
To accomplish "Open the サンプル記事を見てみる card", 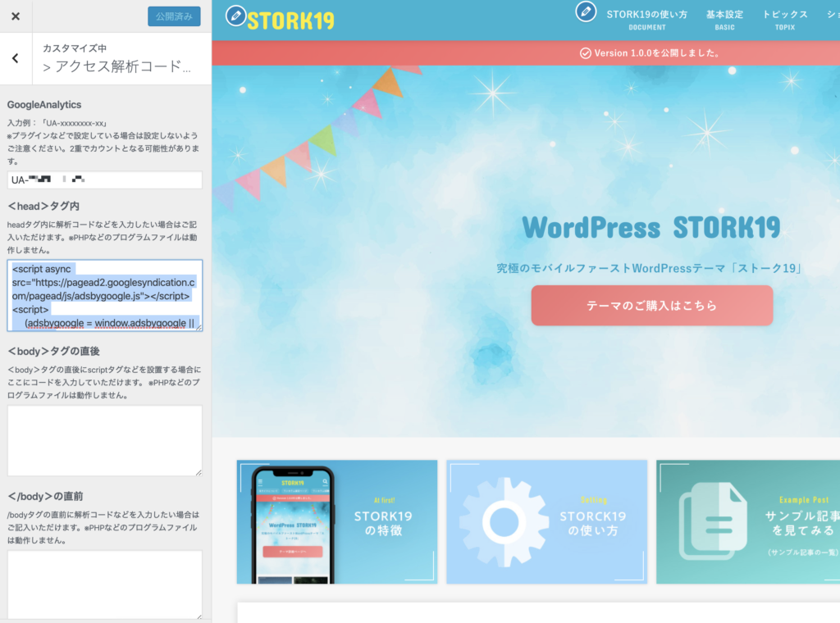I will 748,522.
